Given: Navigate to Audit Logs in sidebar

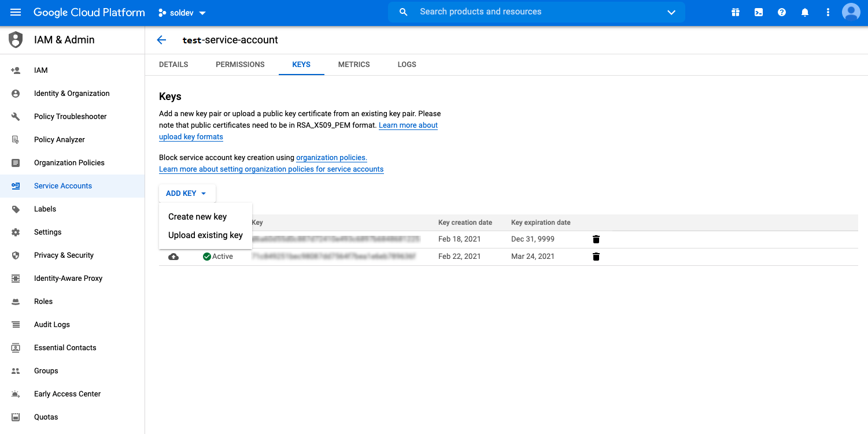Looking at the screenshot, I should (52, 325).
